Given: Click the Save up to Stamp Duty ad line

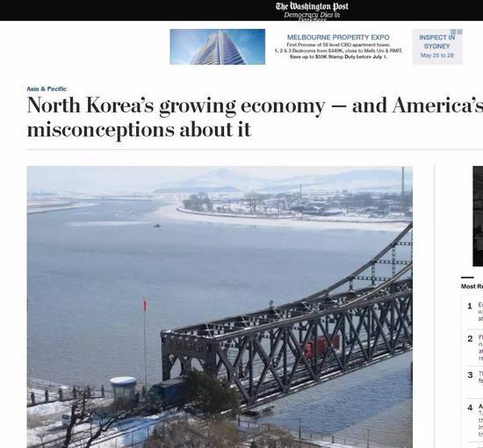Looking at the screenshot, I should click(x=338, y=57).
